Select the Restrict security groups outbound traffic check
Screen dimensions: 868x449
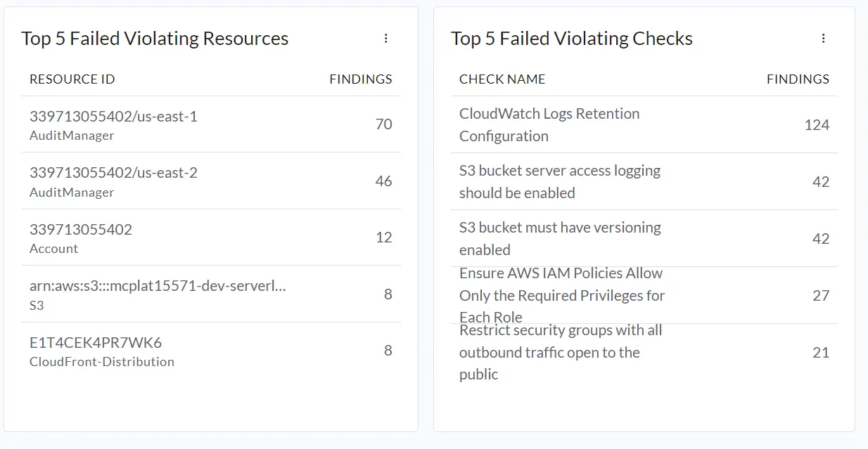coord(560,352)
